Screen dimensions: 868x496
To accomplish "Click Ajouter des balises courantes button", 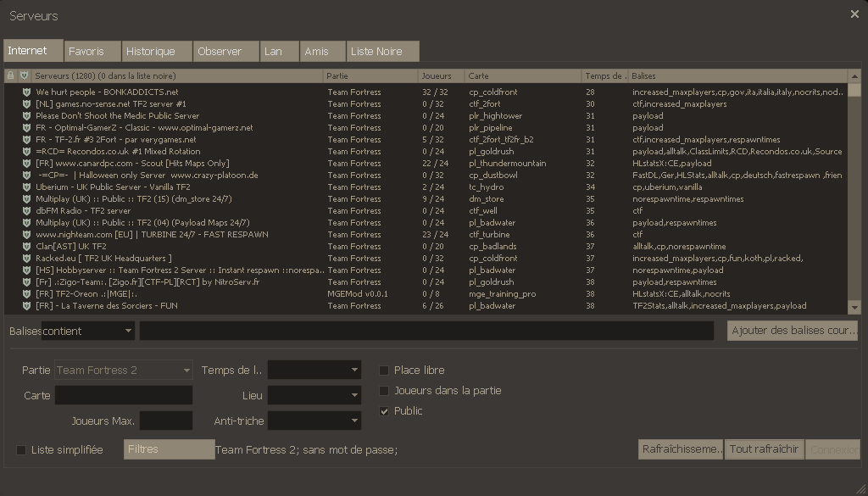I will [x=792, y=331].
